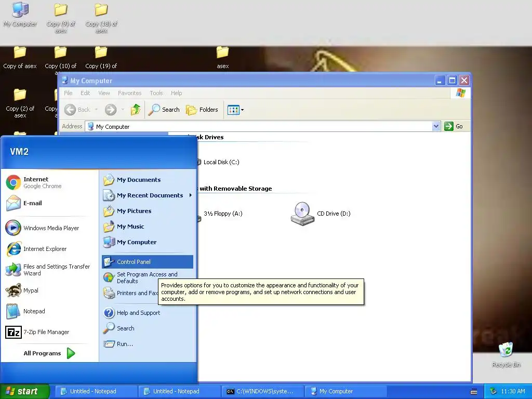
Task: Open View menu in My Computer window
Action: (x=104, y=93)
